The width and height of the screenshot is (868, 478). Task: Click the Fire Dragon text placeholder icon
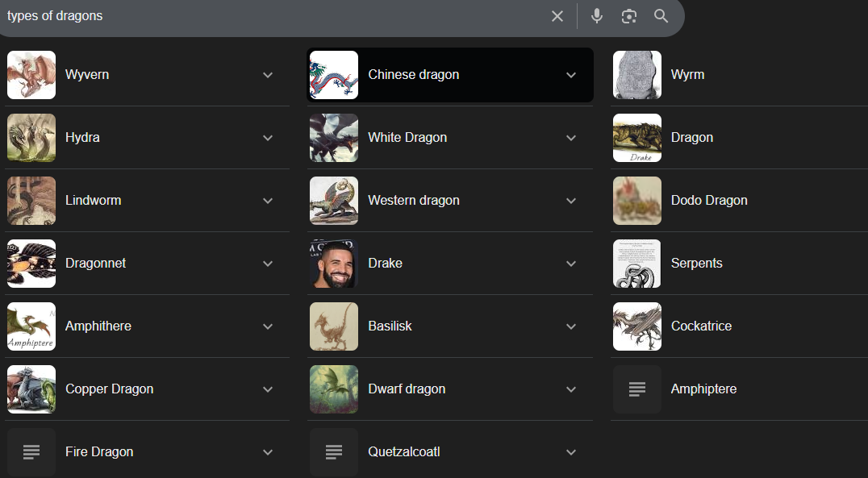point(31,452)
